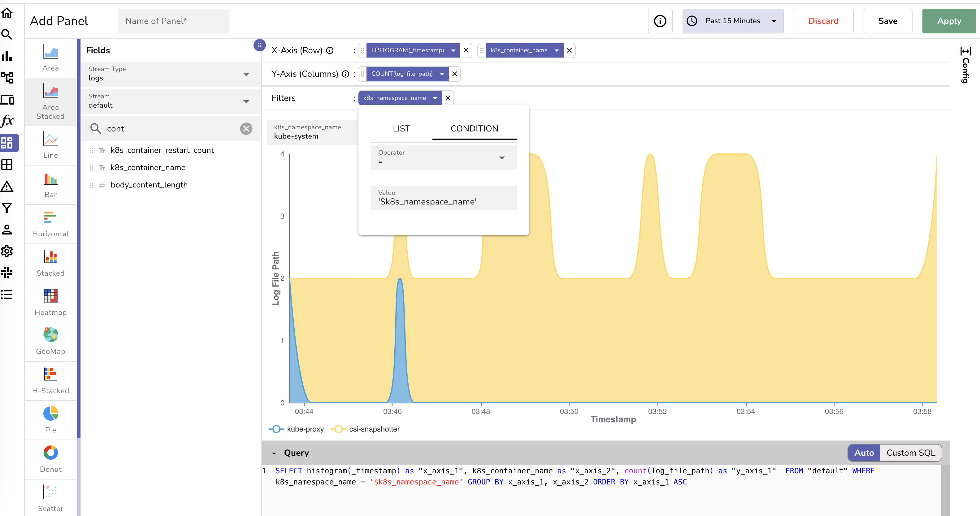The height and width of the screenshot is (516, 980).
Task: Remove the k8s_namespace_name filter
Action: coord(447,98)
